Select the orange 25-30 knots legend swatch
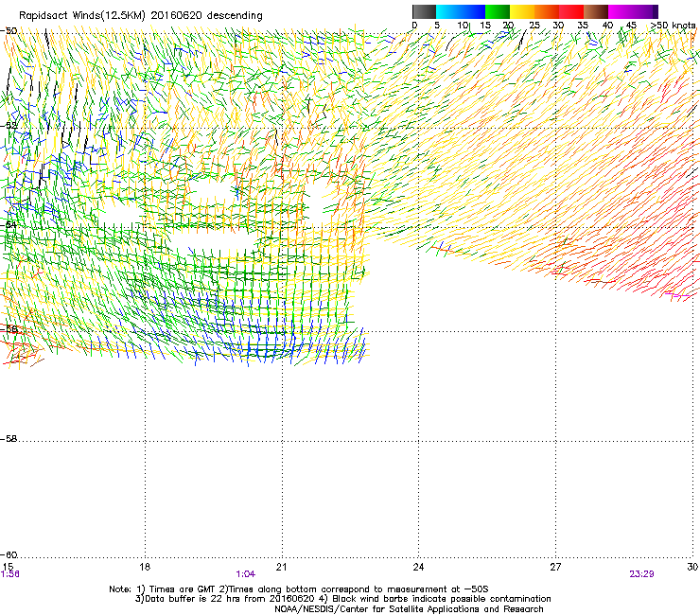 pos(547,11)
